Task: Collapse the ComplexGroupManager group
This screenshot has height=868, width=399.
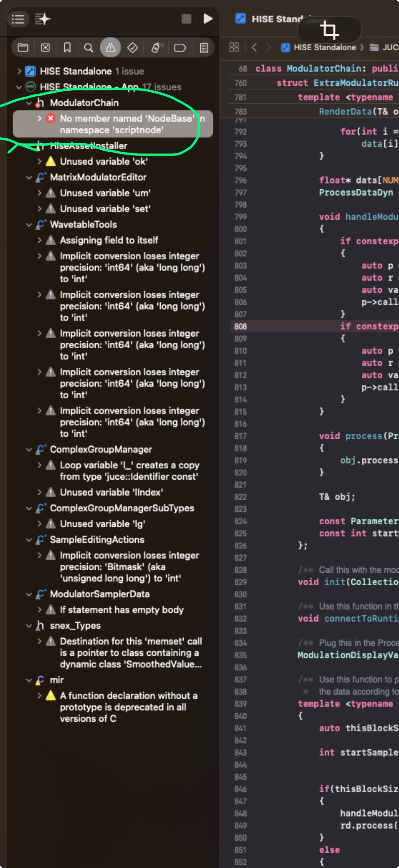Action: [x=29, y=450]
